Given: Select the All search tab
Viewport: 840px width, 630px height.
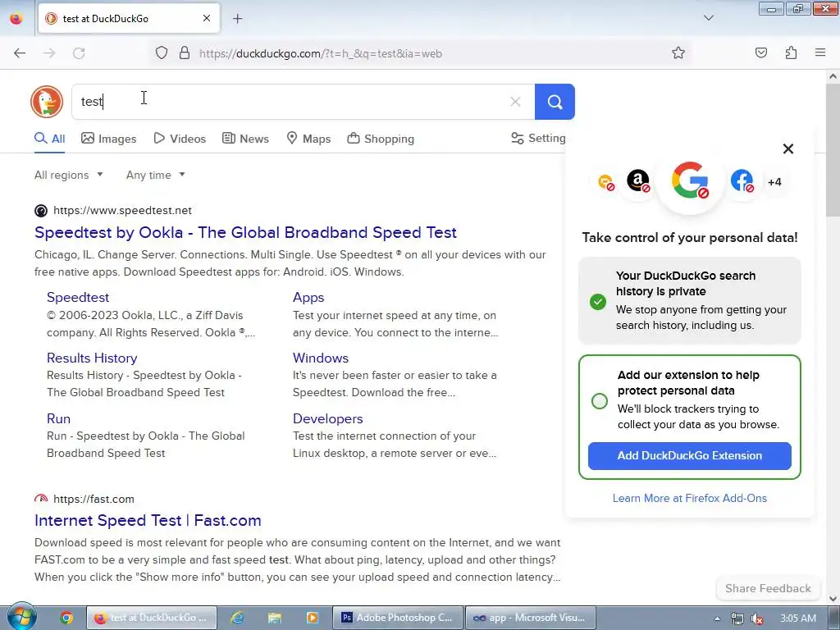Looking at the screenshot, I should click(50, 139).
